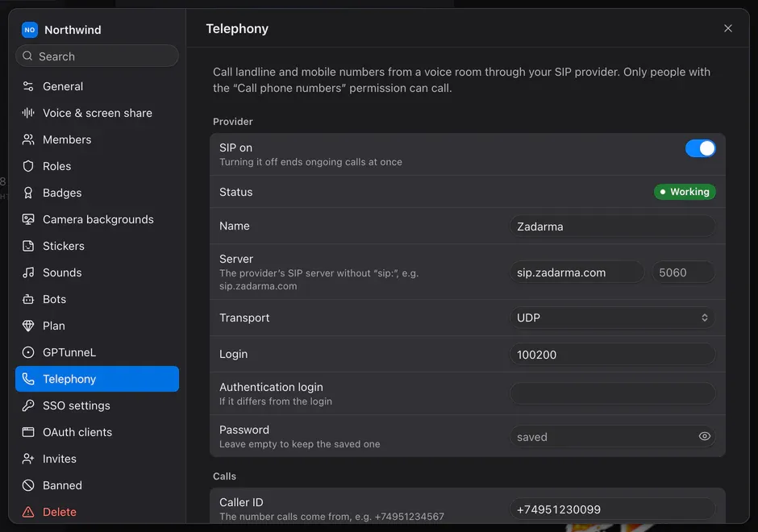Open Camera backgrounds section
The width and height of the screenshot is (758, 532).
(97, 219)
